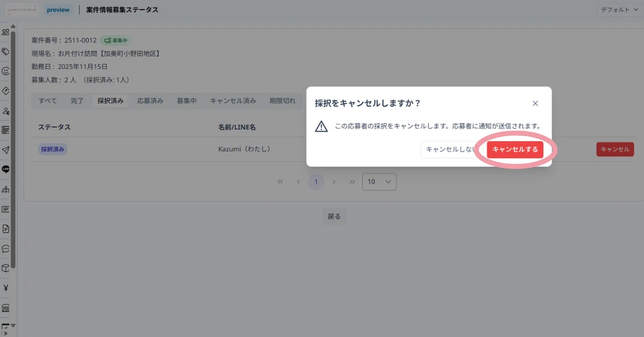Open the diamond direction-arrow icon in the sidebar

pos(6,91)
